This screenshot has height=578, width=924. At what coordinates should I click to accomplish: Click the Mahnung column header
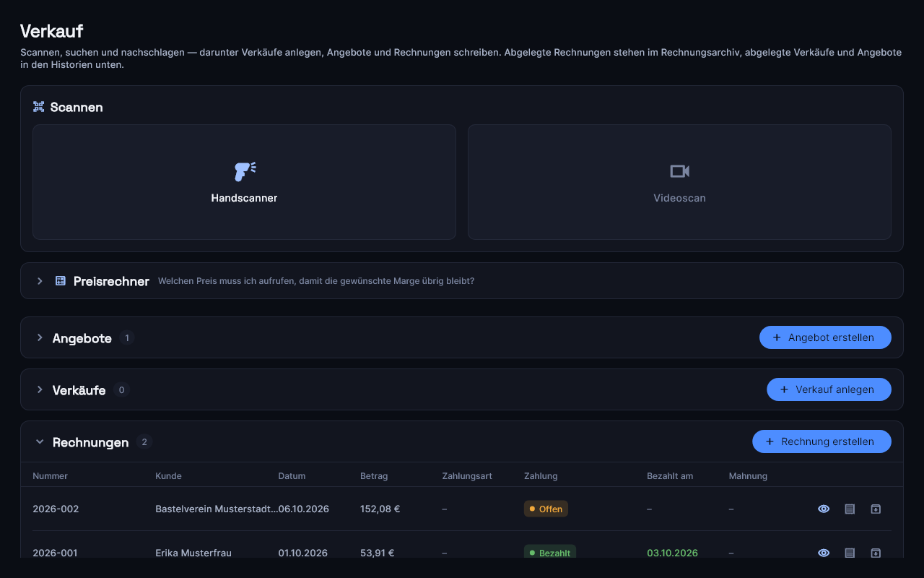[748, 476]
